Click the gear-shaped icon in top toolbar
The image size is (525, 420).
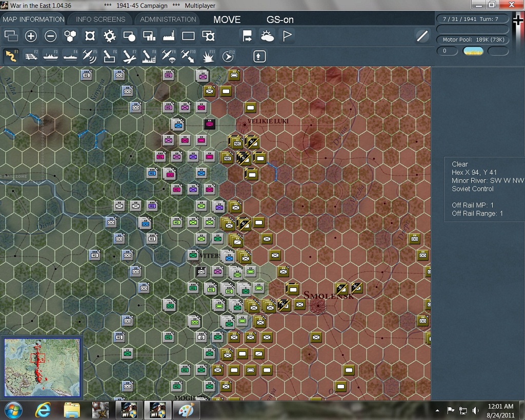pyautogui.click(x=110, y=36)
